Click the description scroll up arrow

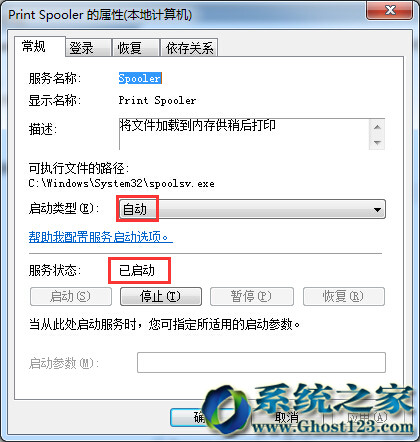coord(377,127)
